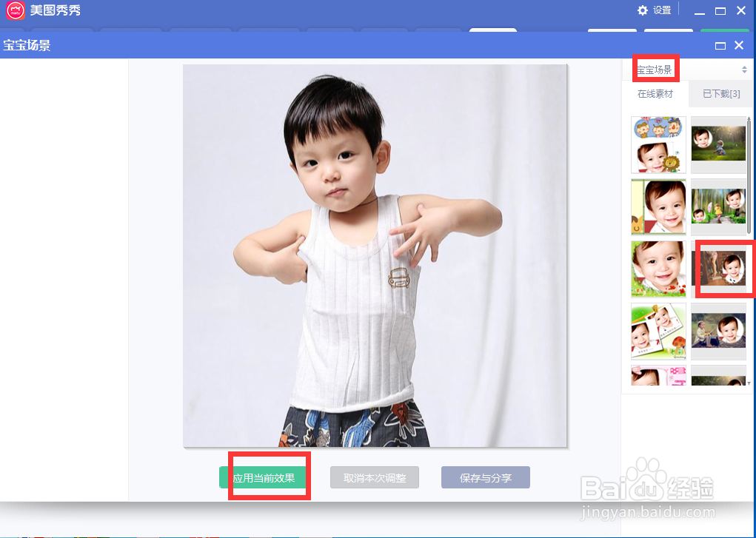The image size is (756, 538).
Task: Click the Meitu Xiuxiu pink logo icon
Action: [x=16, y=10]
